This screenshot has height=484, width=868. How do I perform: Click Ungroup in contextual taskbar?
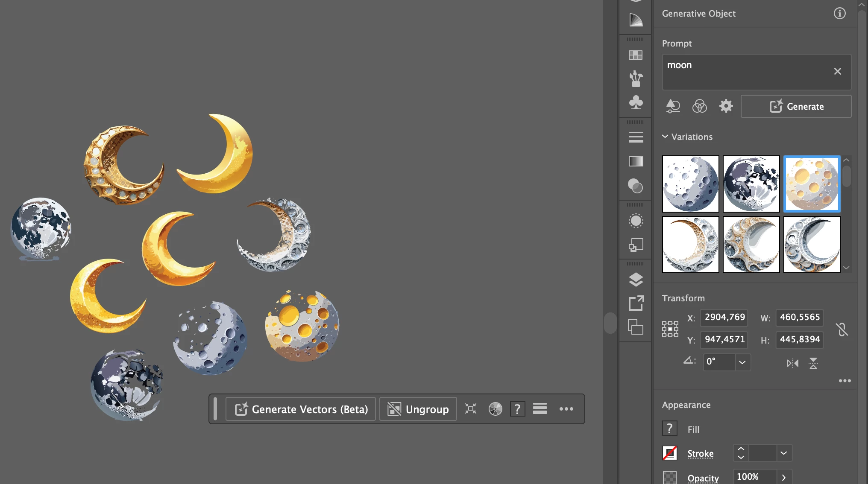pyautogui.click(x=418, y=409)
